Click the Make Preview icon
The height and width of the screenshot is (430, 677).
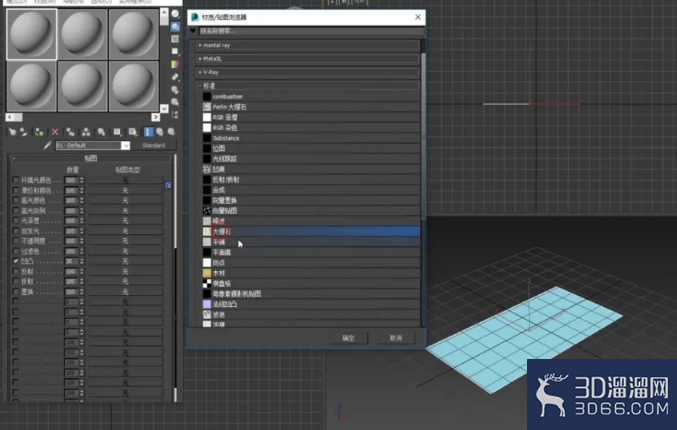pos(175,77)
